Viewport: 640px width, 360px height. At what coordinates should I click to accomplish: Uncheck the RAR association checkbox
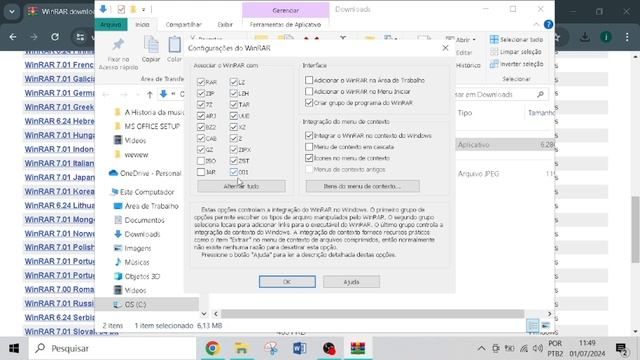201,82
